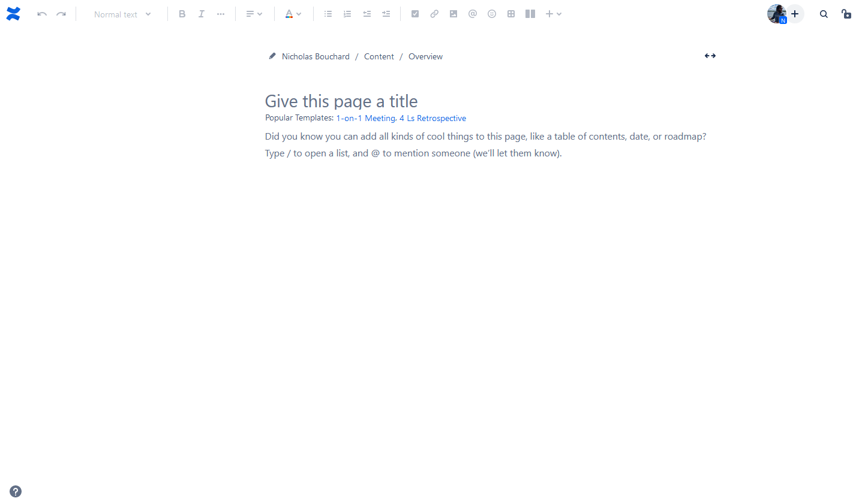856x504 pixels.
Task: Toggle page width with arrows icon
Action: tap(710, 56)
